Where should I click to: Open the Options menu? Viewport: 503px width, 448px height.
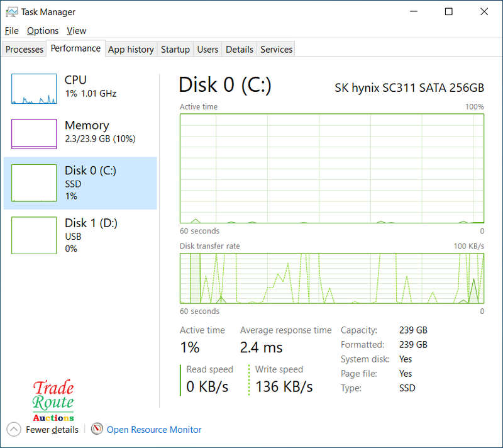(x=43, y=31)
